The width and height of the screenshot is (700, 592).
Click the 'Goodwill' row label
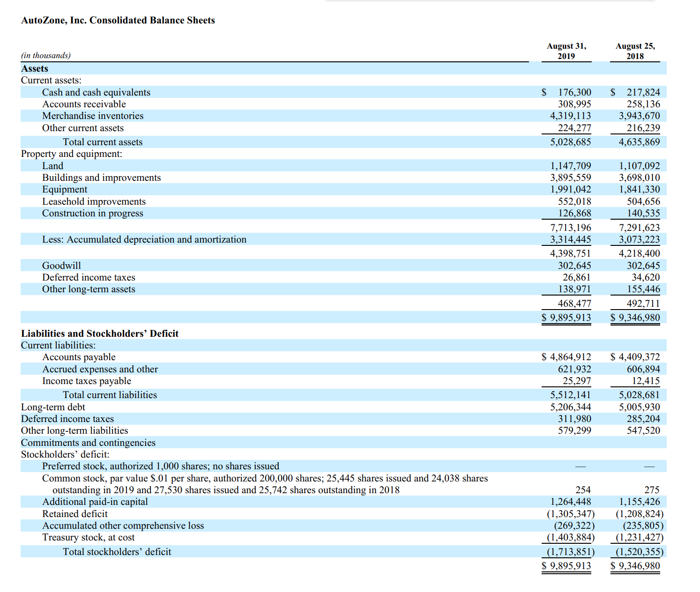[x=61, y=266]
